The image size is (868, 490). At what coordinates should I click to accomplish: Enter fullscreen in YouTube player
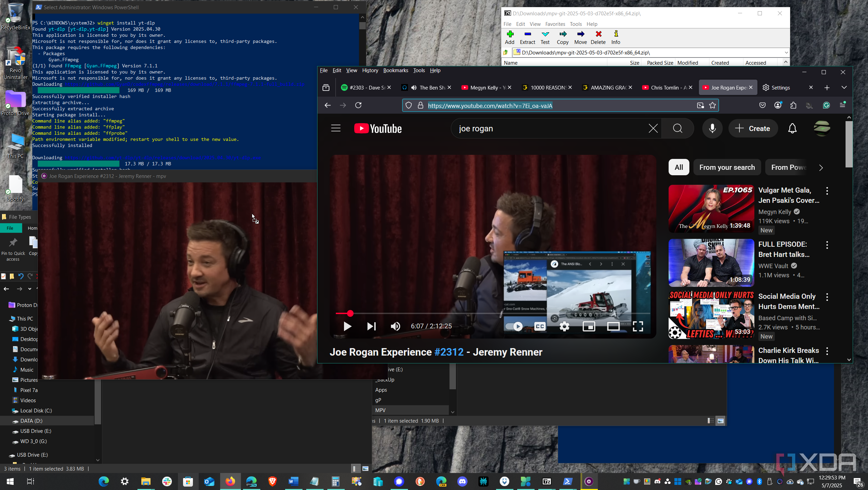(x=638, y=326)
